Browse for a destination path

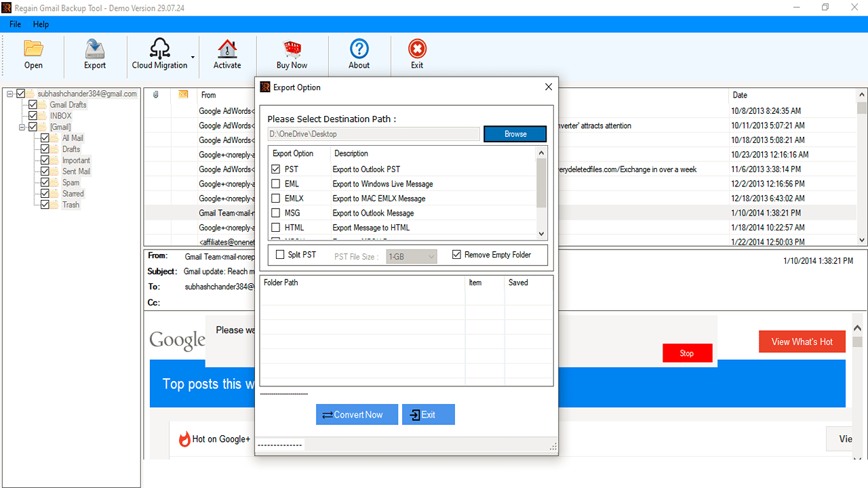point(515,134)
